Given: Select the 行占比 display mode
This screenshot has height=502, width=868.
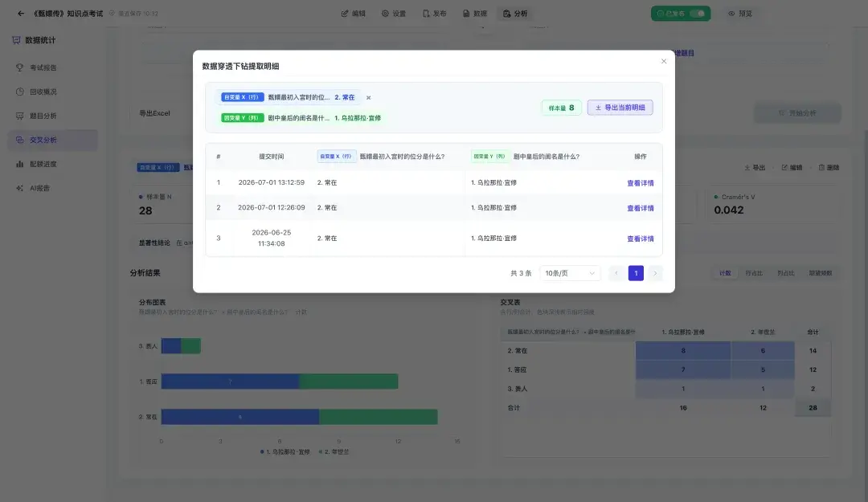Looking at the screenshot, I should pos(754,273).
